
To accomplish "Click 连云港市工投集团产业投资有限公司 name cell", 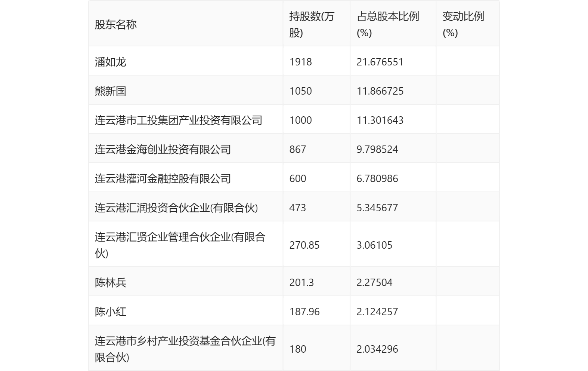I will point(178,120).
